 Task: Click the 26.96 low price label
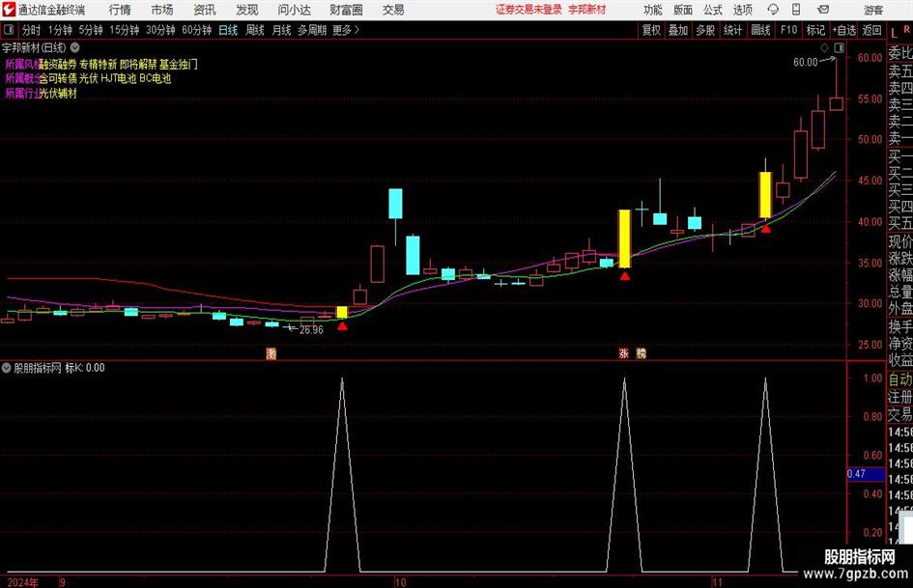(311, 330)
